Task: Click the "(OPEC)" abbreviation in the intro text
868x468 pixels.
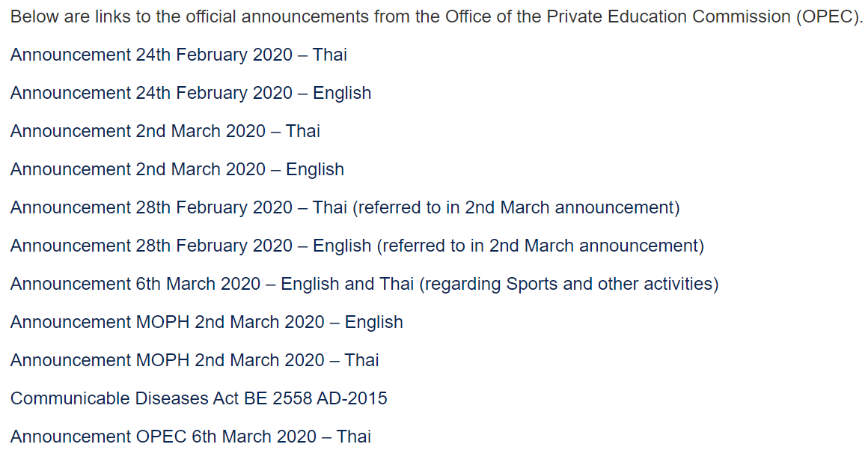Action: (829, 16)
